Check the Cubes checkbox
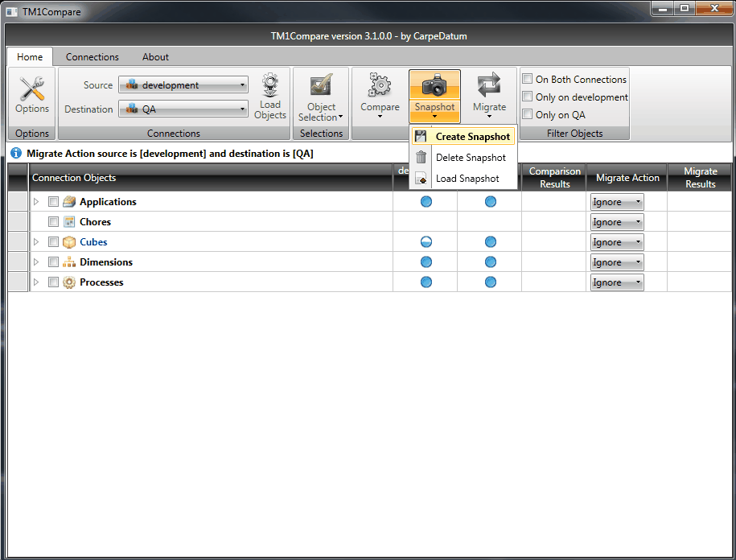The height and width of the screenshot is (560, 736). [54, 242]
